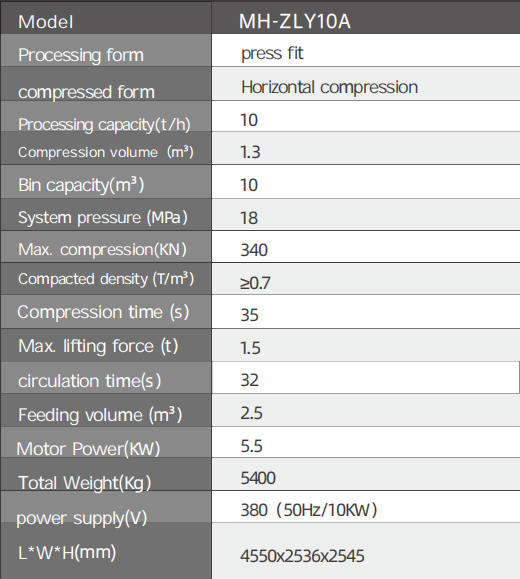Click the Horizontal compression value
This screenshot has width=520, height=579.
(x=329, y=88)
